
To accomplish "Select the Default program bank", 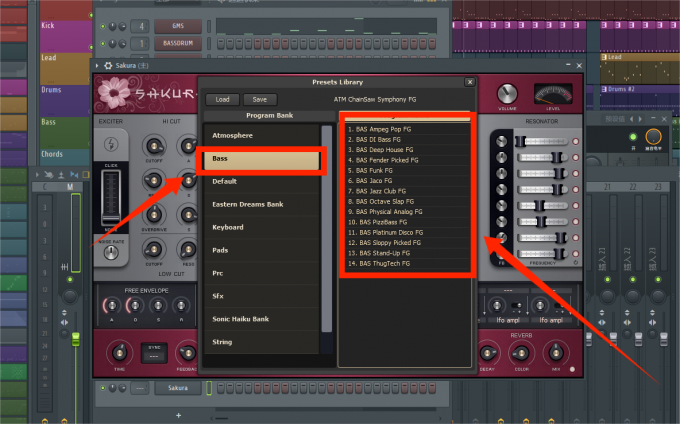I will tap(262, 182).
